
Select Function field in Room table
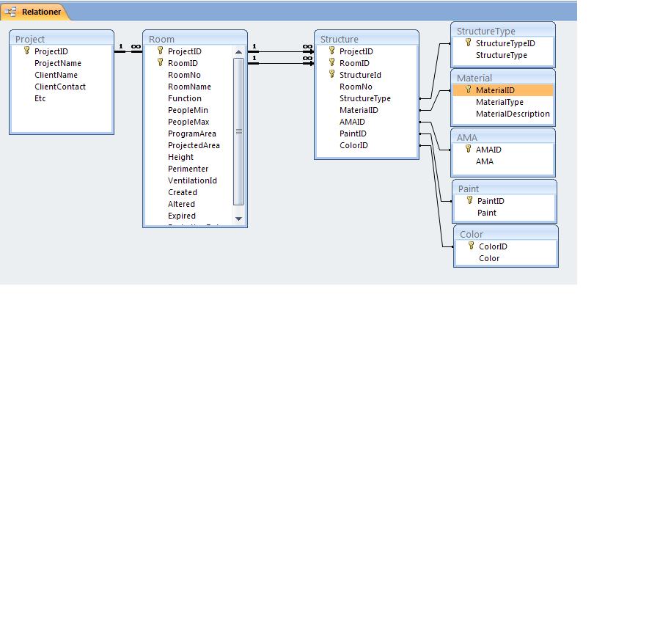click(185, 98)
